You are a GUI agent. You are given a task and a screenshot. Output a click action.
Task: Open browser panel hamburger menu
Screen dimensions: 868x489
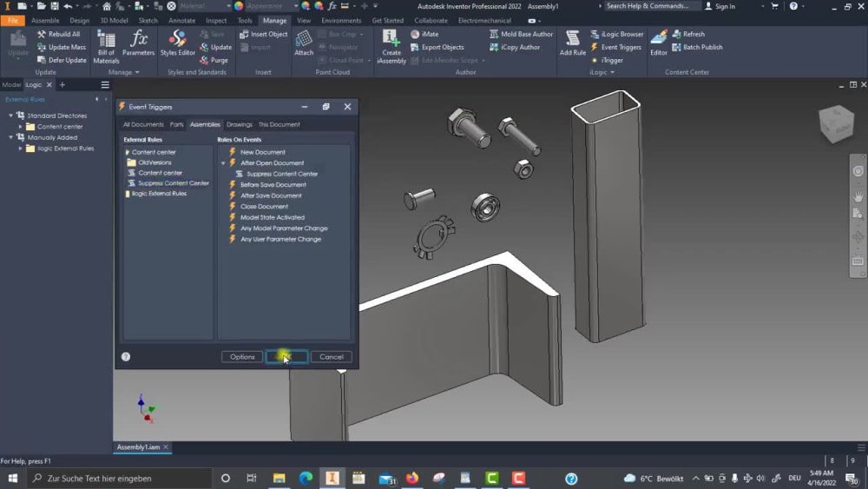click(x=105, y=85)
